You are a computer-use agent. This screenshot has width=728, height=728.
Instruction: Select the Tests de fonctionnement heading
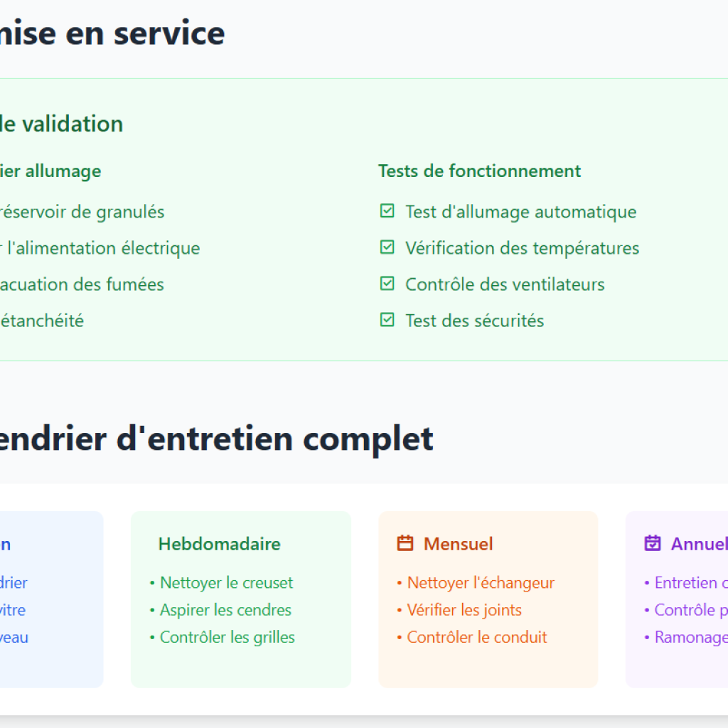[479, 171]
